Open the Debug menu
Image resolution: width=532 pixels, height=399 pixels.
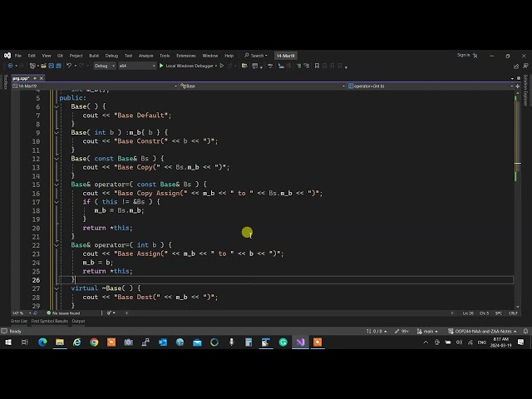(x=111, y=56)
